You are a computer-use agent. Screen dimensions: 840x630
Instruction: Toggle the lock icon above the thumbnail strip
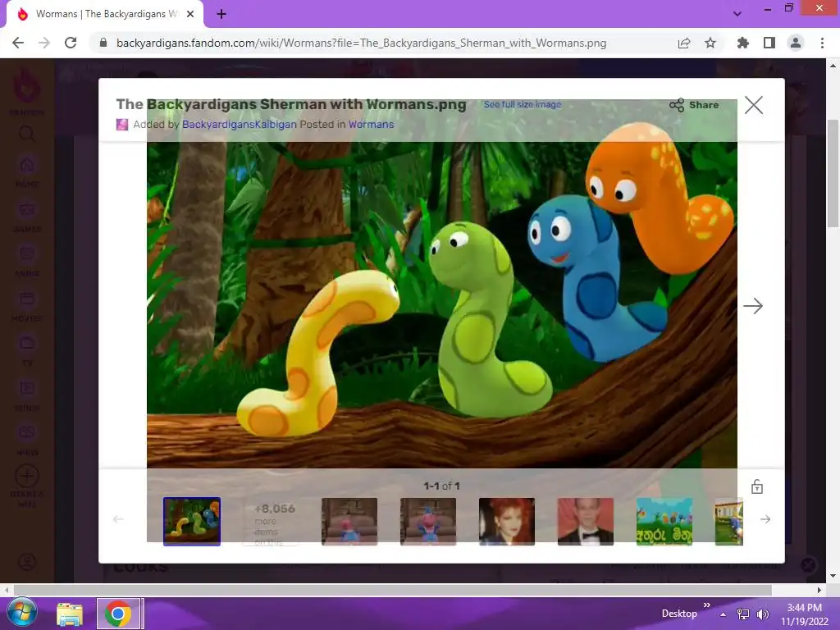756,486
